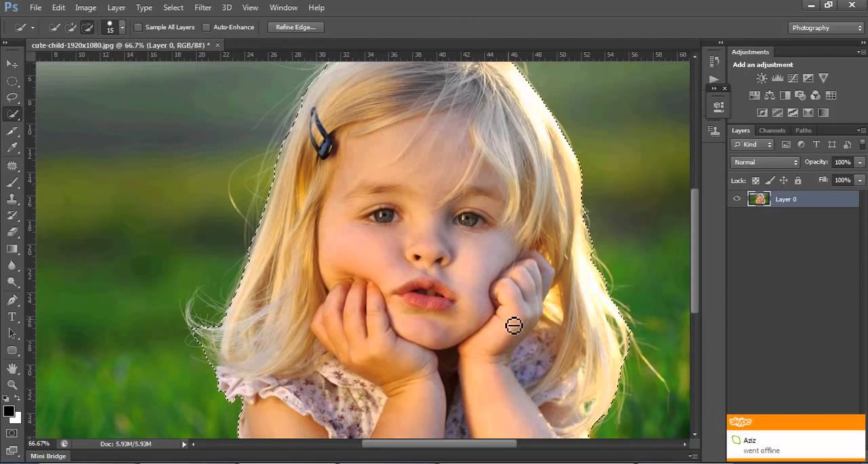Enable the Sample All Layers checkbox
Viewport: 868px width, 464px height.
[138, 27]
